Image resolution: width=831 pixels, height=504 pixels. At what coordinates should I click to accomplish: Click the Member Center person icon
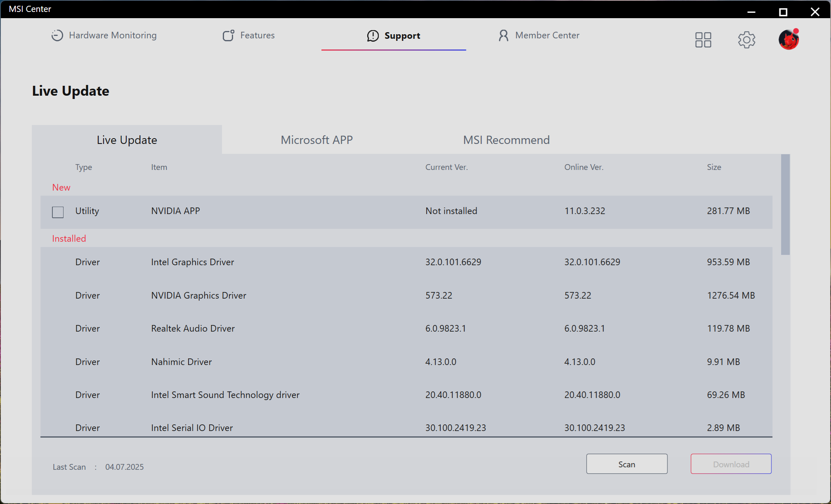point(503,35)
